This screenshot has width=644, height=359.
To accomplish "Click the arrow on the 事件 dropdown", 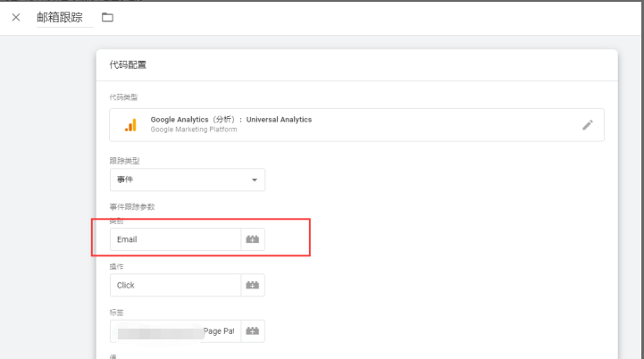I will click(x=255, y=180).
